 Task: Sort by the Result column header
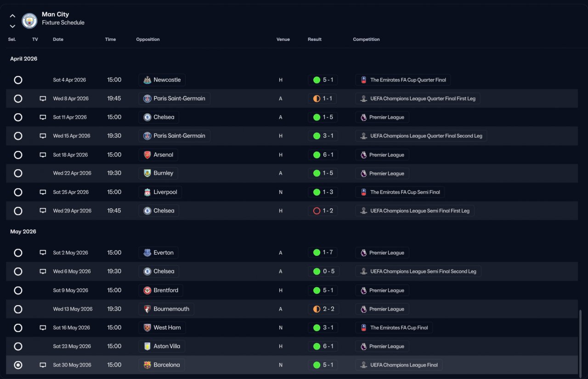[x=315, y=39]
